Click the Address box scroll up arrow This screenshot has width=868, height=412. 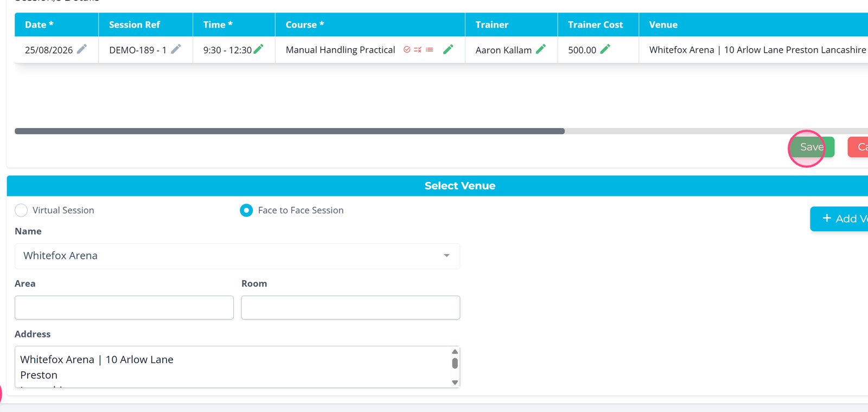455,352
